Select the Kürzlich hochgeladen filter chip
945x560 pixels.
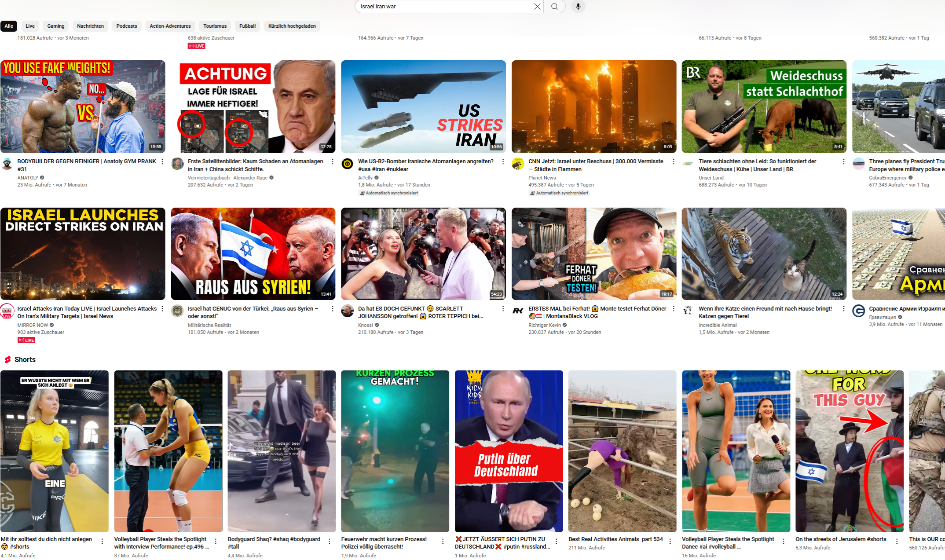(x=292, y=26)
